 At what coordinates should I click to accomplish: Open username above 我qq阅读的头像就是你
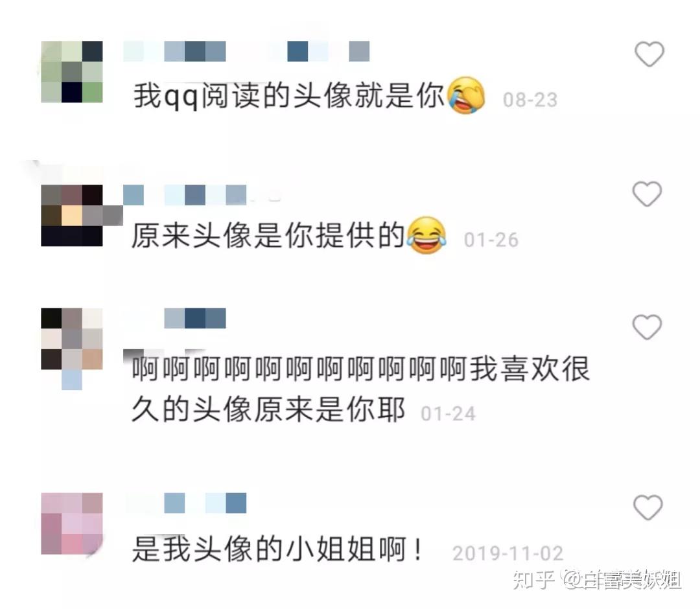coord(246,51)
